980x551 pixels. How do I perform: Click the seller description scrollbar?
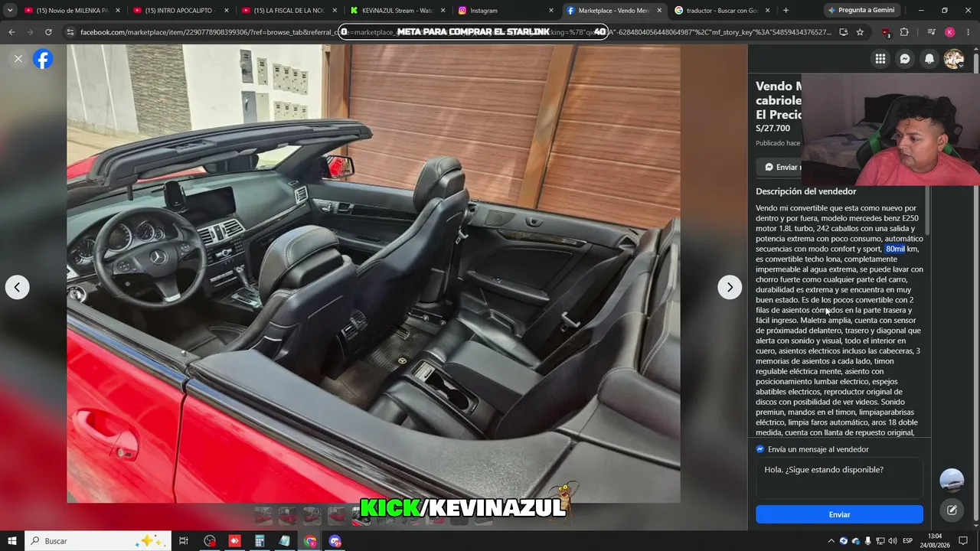[x=928, y=210]
